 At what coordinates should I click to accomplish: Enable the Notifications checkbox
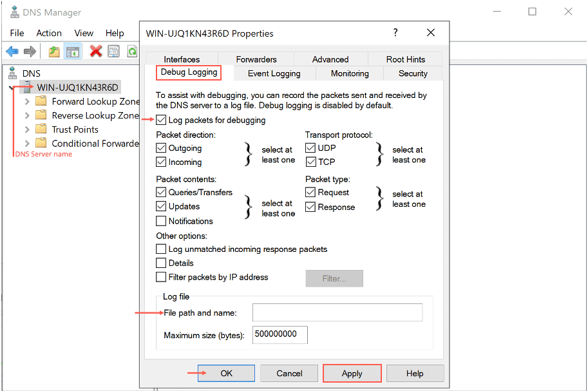point(161,221)
